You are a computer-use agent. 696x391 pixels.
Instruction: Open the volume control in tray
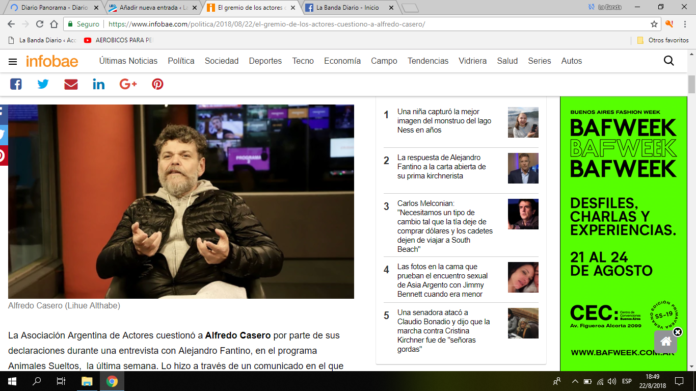[612, 382]
